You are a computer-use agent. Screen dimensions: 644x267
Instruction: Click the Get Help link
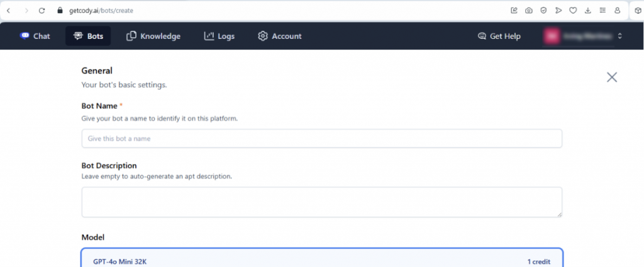[x=499, y=36]
